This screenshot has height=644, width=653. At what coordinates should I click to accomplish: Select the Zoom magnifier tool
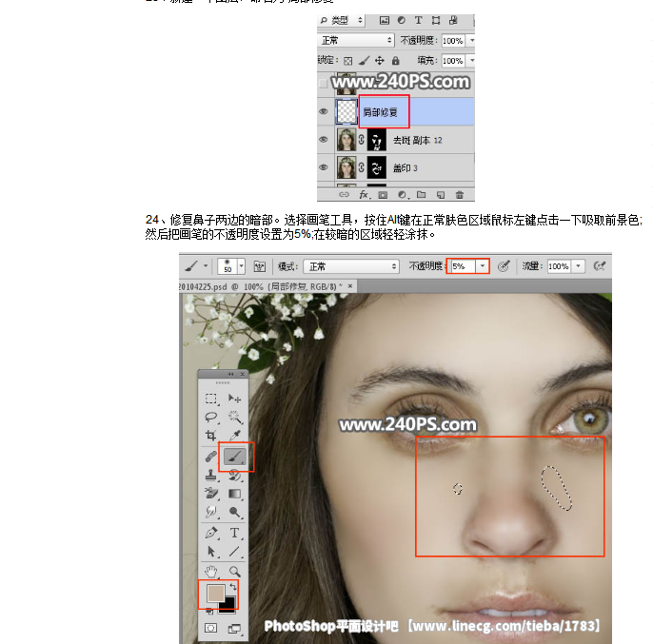[x=234, y=572]
